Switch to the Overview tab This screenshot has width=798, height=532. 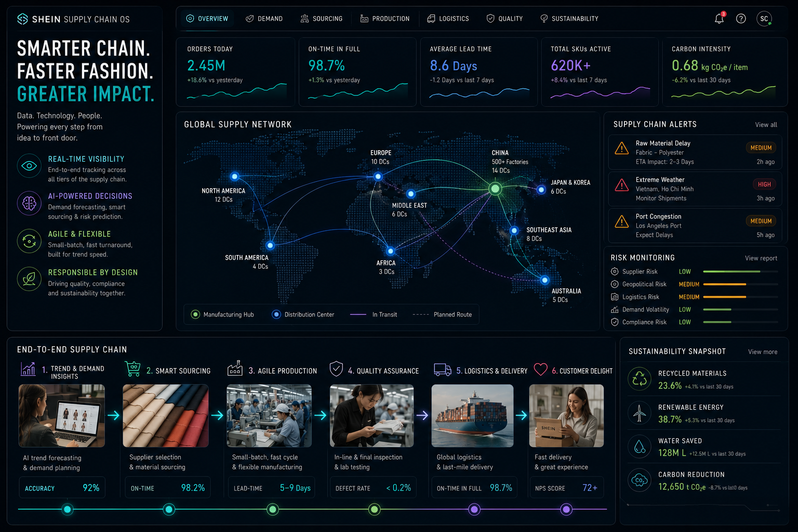[x=207, y=19]
